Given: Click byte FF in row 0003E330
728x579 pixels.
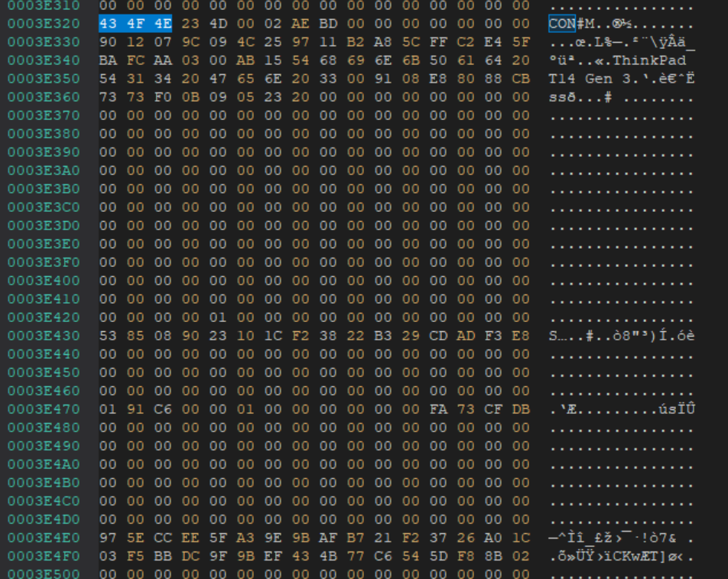Looking at the screenshot, I should click(438, 42).
